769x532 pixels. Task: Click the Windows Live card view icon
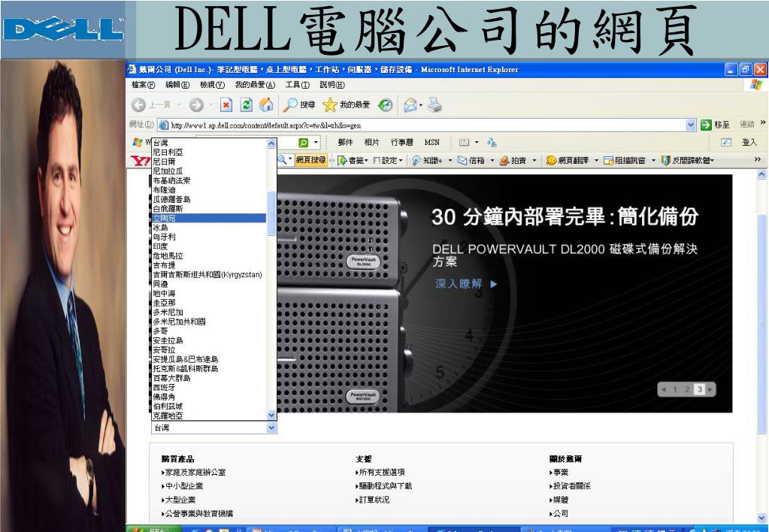coord(464,142)
